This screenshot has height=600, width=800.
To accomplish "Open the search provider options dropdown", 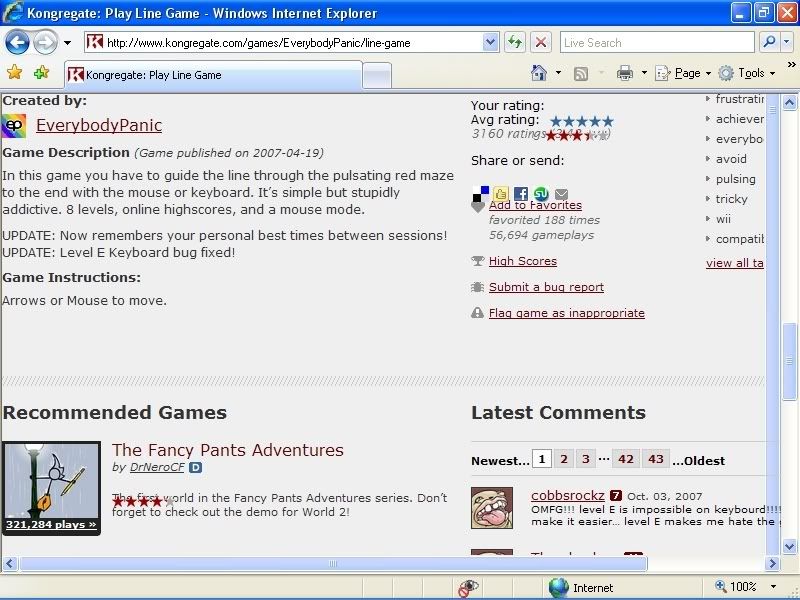I will click(x=786, y=42).
